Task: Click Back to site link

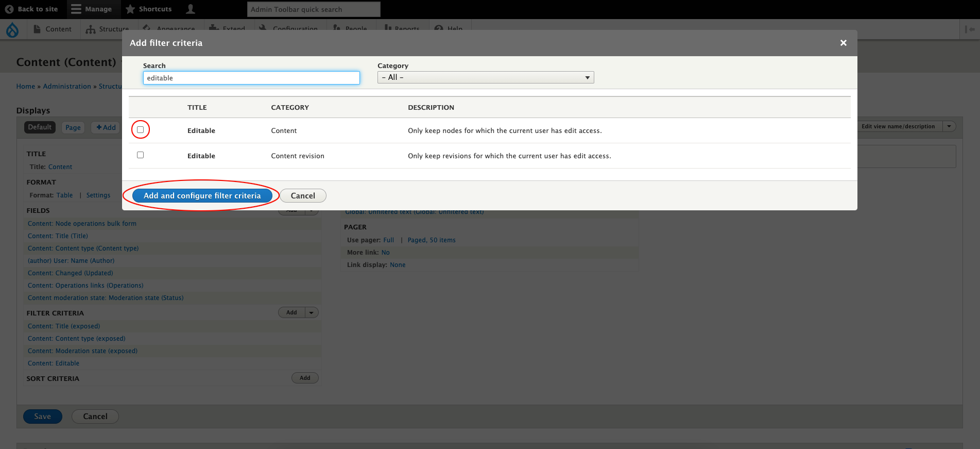Action: coord(31,9)
